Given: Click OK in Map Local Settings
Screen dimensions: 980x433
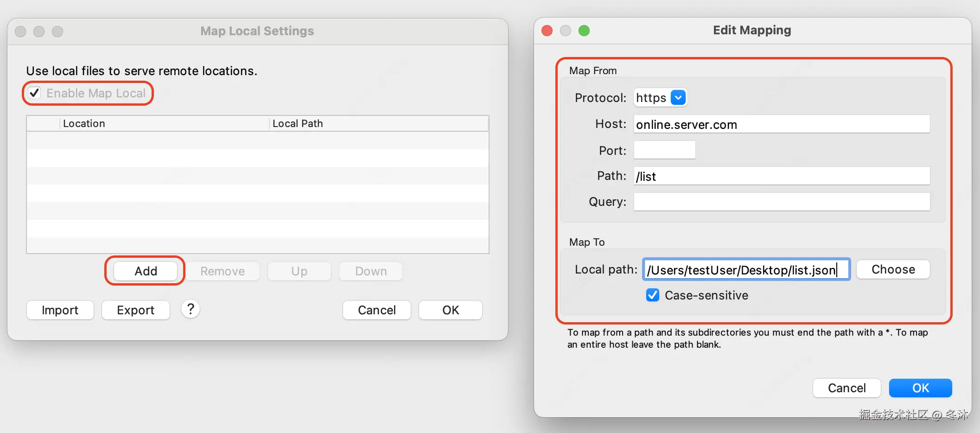Looking at the screenshot, I should [x=450, y=310].
